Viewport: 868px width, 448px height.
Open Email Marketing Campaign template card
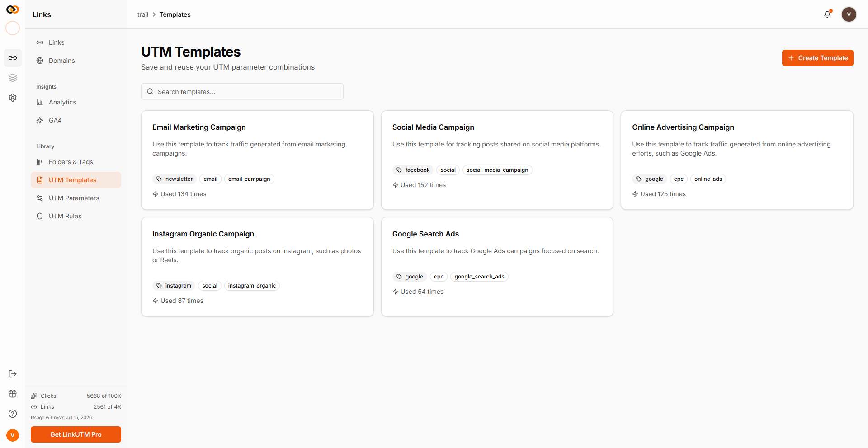pyautogui.click(x=257, y=160)
